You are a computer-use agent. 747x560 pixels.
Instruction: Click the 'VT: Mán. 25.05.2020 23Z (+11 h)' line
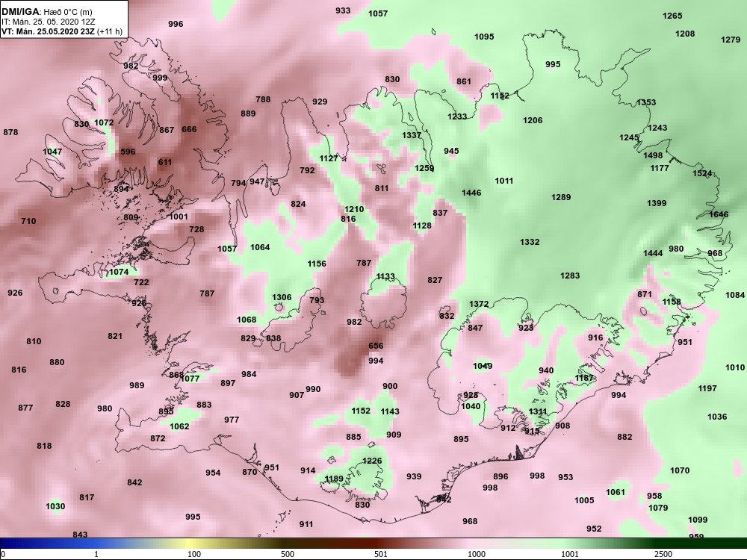click(x=62, y=32)
